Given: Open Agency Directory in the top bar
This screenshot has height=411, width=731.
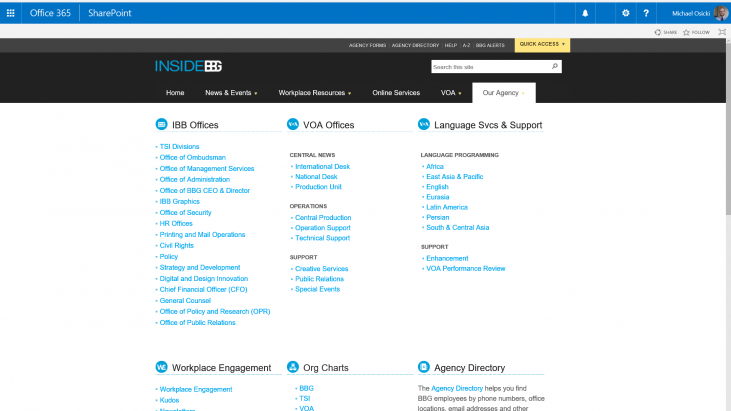Looking at the screenshot, I should tap(415, 45).
